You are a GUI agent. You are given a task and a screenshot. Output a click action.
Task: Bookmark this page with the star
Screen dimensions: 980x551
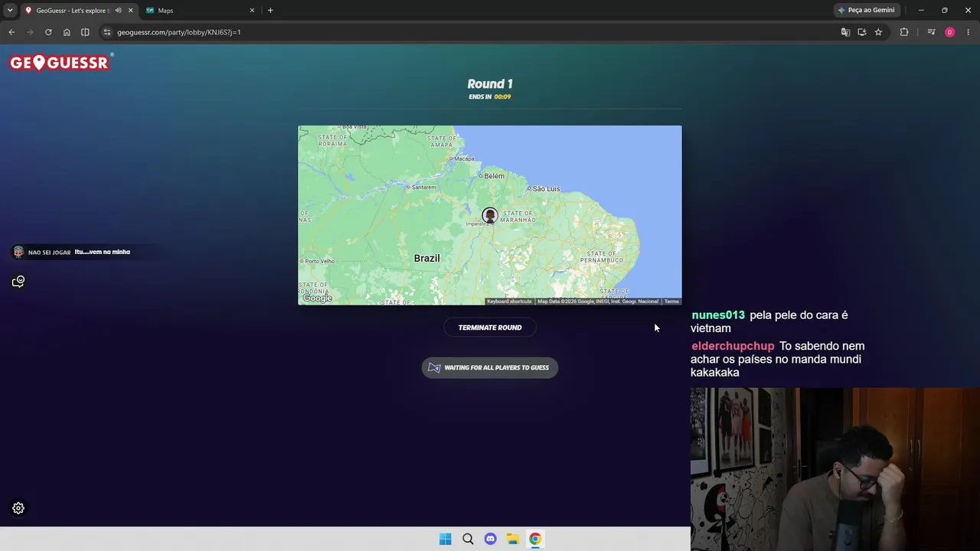(878, 32)
